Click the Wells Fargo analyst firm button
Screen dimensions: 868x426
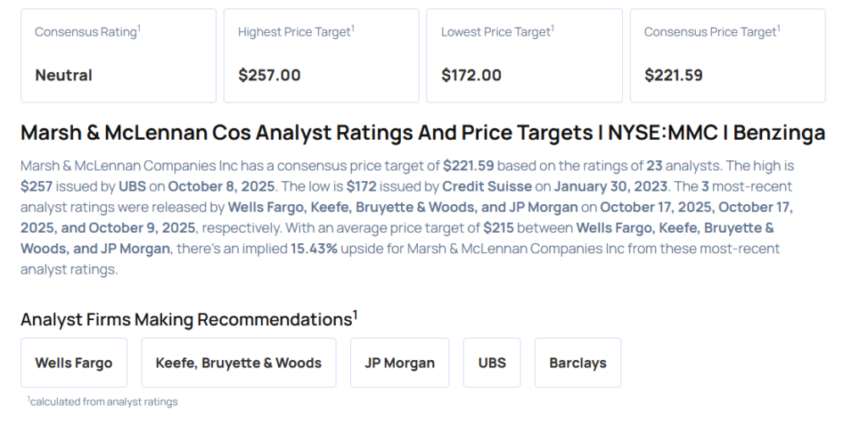74,362
